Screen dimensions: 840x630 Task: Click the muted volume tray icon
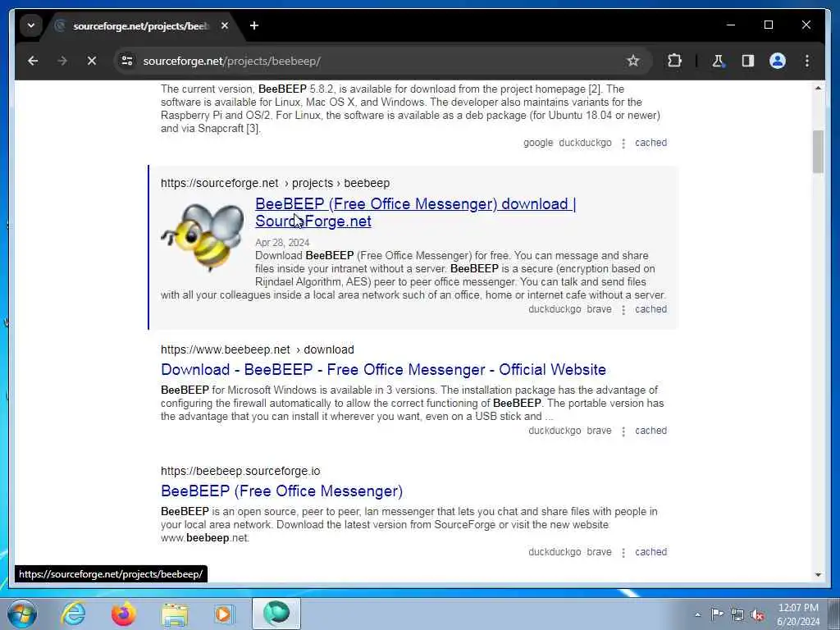click(757, 614)
